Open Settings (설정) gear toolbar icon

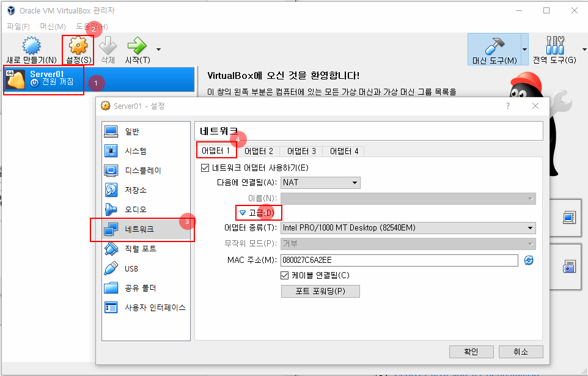pos(78,46)
